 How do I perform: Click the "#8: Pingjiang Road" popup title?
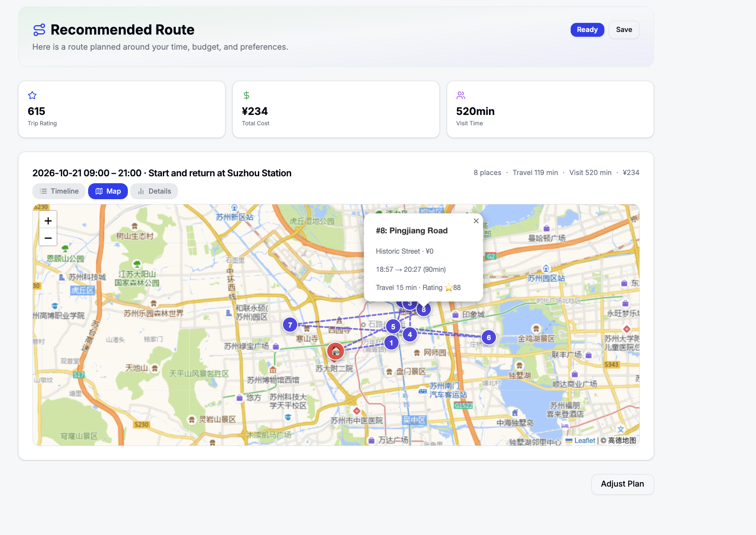[x=412, y=231]
